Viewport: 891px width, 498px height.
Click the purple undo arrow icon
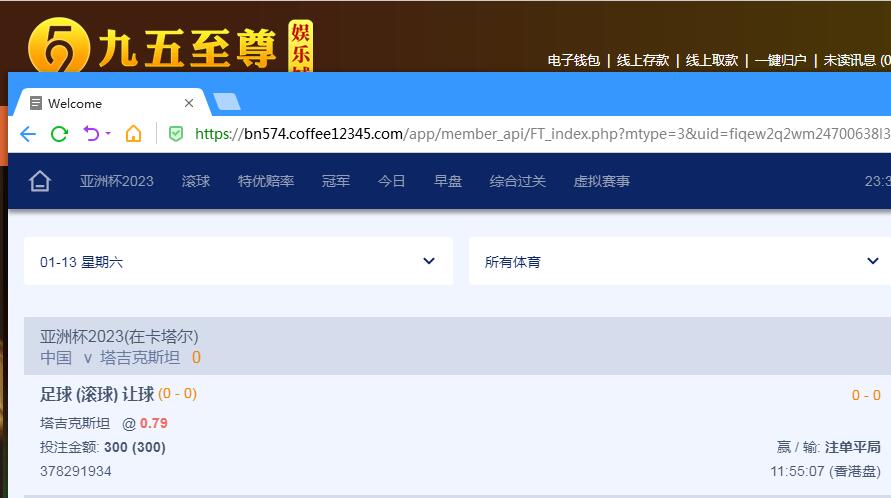91,134
